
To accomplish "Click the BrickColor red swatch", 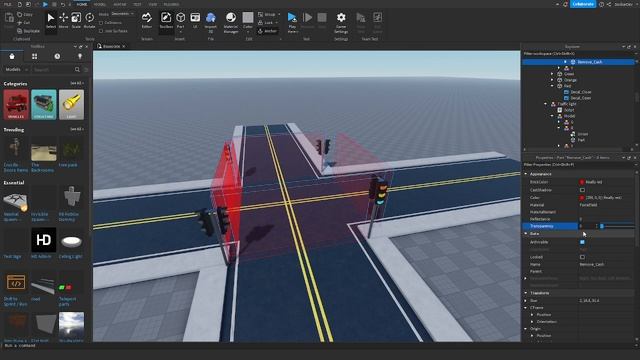I will point(582,182).
